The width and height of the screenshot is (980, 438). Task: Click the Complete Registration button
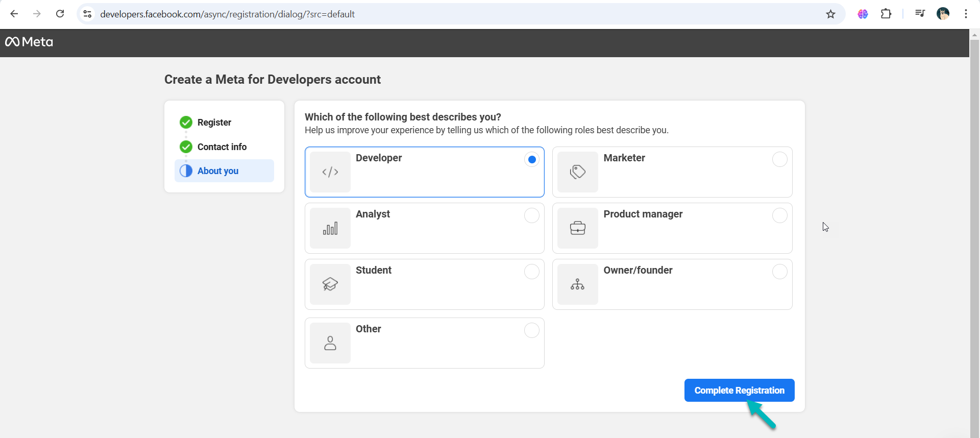tap(739, 391)
